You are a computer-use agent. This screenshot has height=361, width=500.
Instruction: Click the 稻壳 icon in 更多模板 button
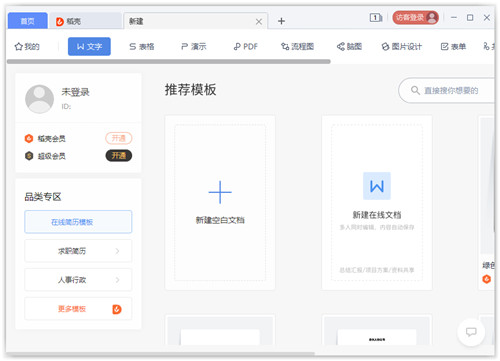[x=117, y=309]
